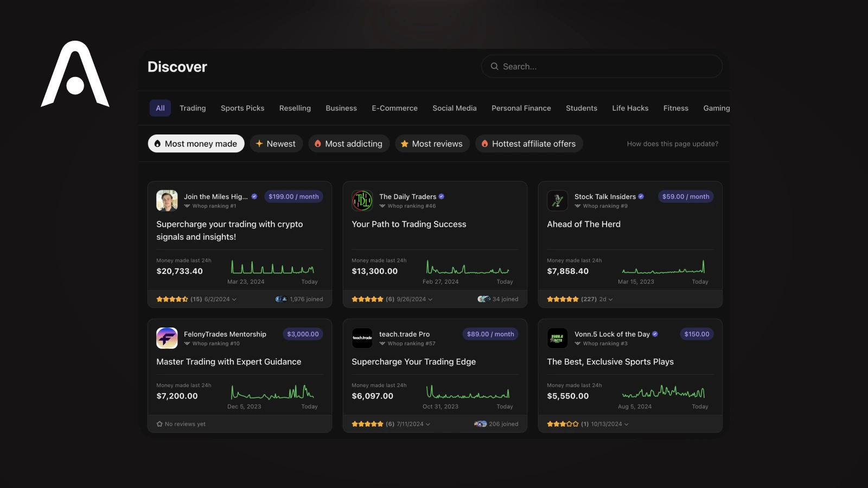Open the Social Media category
This screenshot has width=868, height=488.
click(455, 108)
